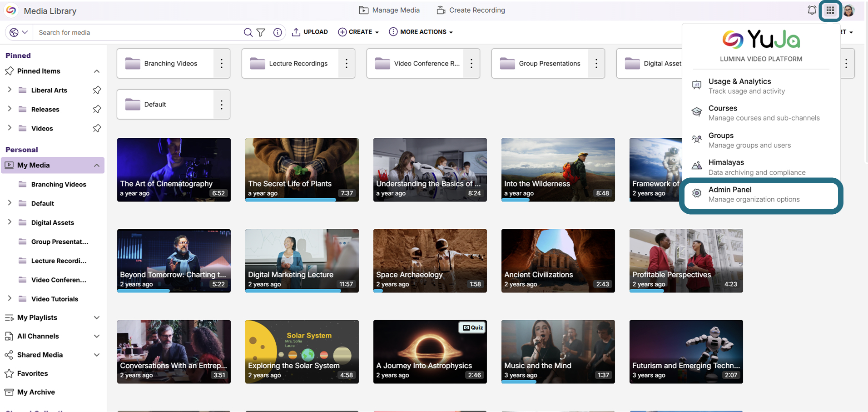Expand the Shared Media section
The height and width of the screenshot is (412, 868).
pyautogui.click(x=97, y=355)
